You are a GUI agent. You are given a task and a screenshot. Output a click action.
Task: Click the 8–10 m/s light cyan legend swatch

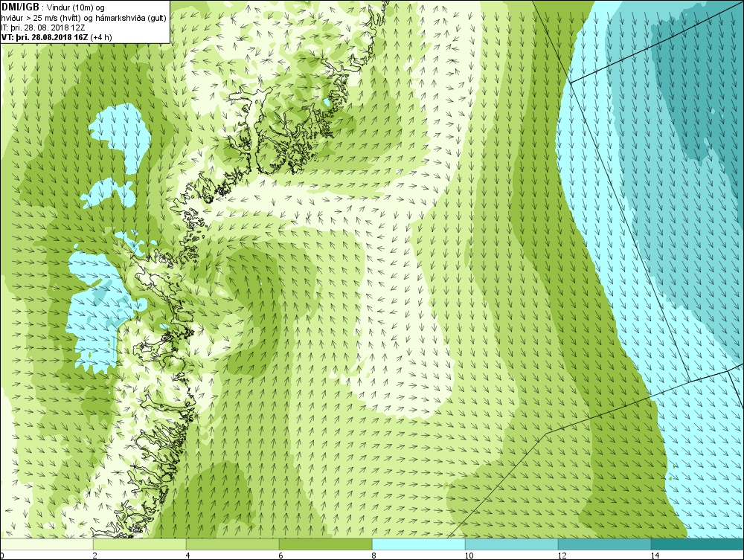tap(418, 544)
